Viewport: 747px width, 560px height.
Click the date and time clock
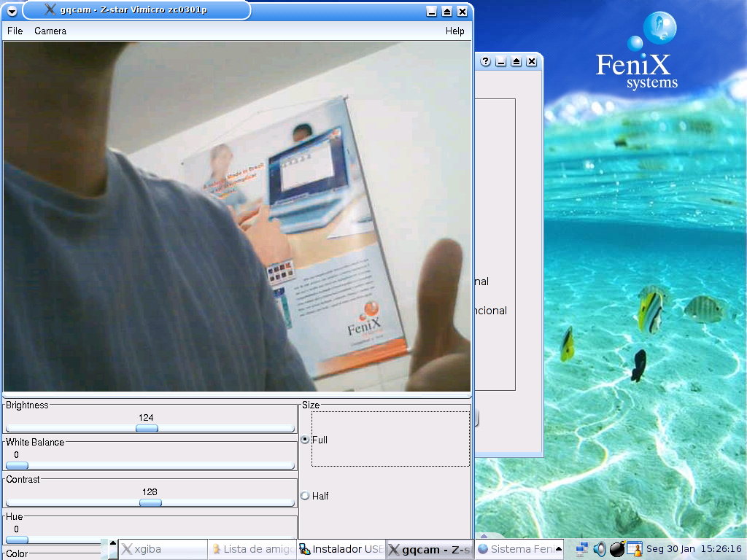pyautogui.click(x=694, y=548)
